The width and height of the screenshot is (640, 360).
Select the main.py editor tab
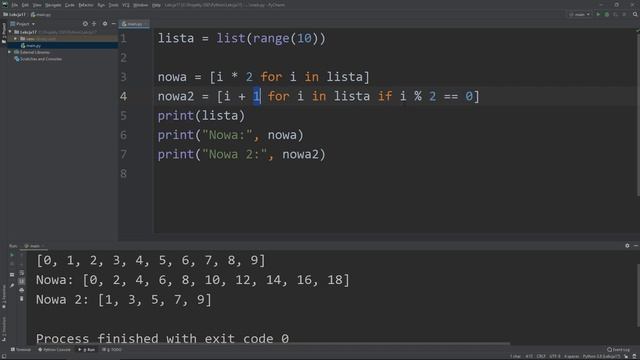tap(134, 24)
